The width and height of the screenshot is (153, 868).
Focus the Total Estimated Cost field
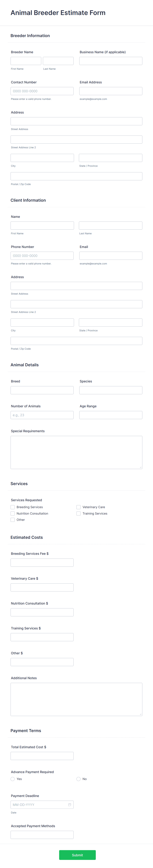pos(42,756)
